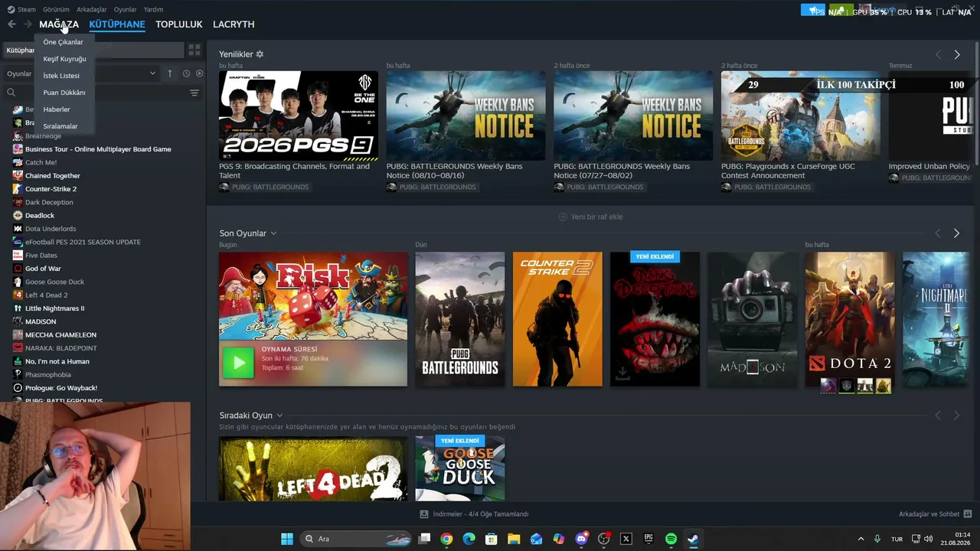This screenshot has width=980, height=551.
Task: Open Spotify from the taskbar
Action: (x=671, y=539)
